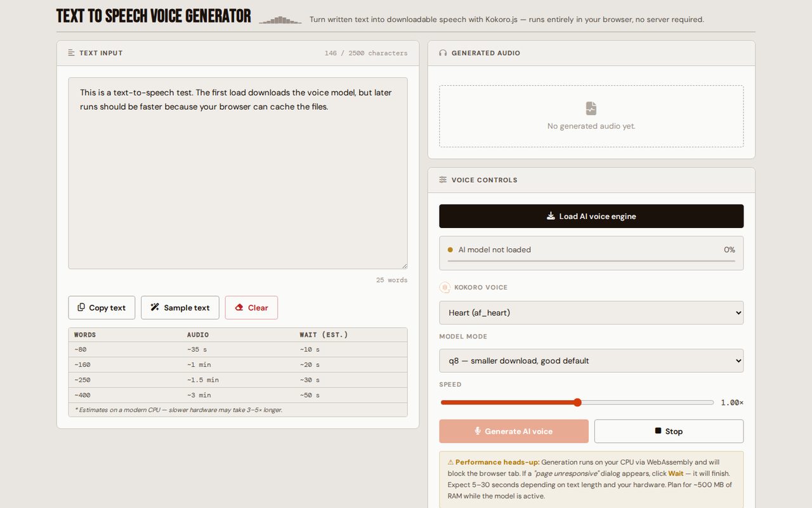Image resolution: width=812 pixels, height=508 pixels.
Task: Click inside the text input area
Action: (238, 173)
